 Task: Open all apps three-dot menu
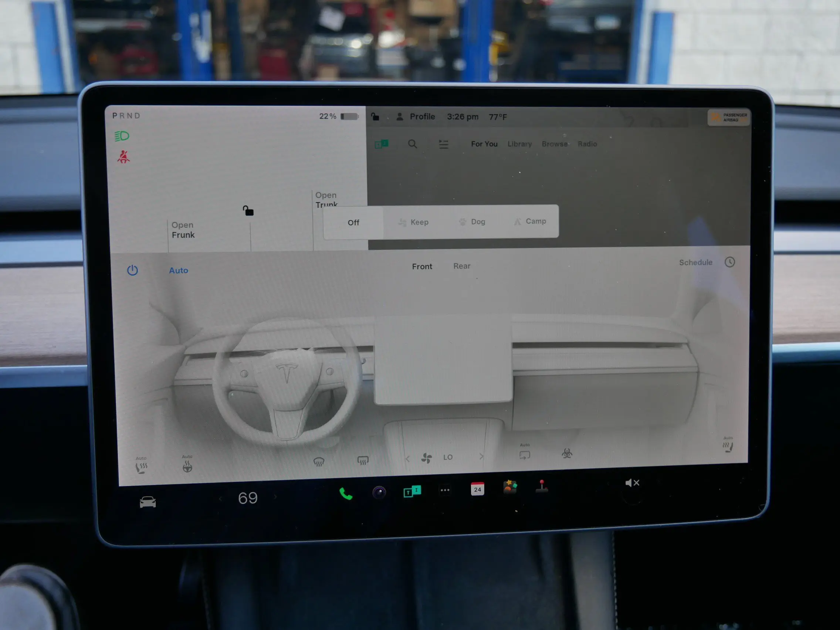pyautogui.click(x=445, y=490)
